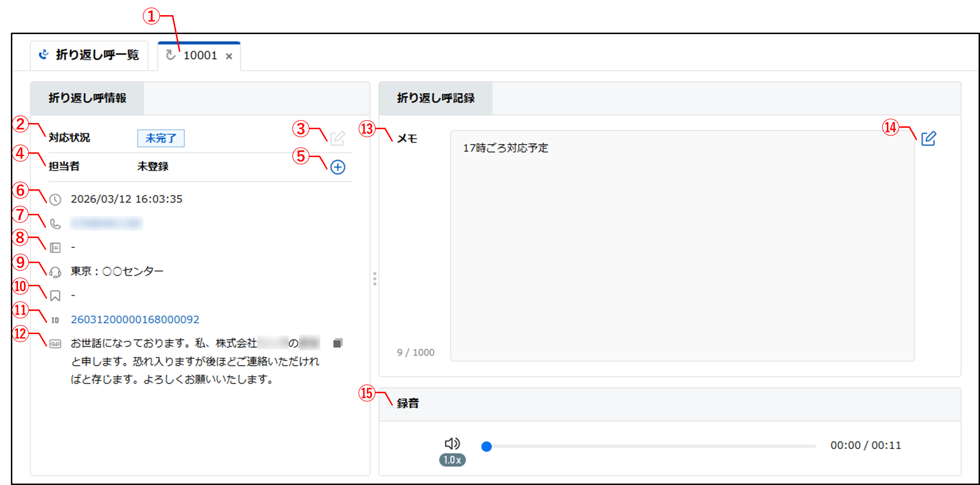Click the phone handset icon
This screenshot has height=485, width=980.
click(x=55, y=224)
